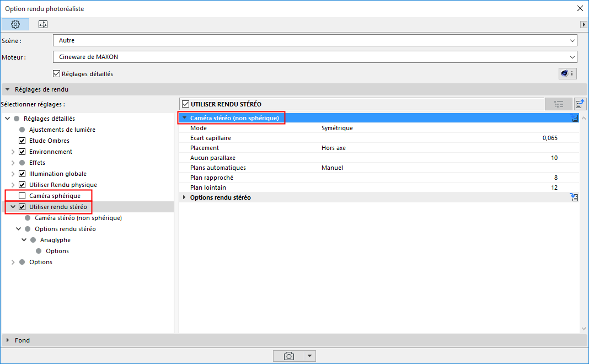This screenshot has height=364, width=589.
Task: Close the Option rendu photoréaliste dialog
Action: (580, 8)
